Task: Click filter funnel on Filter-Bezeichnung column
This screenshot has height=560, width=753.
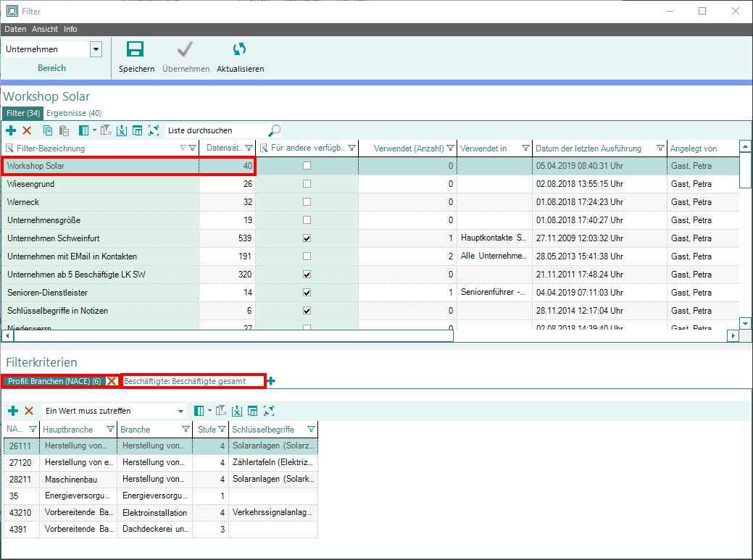Action: pos(193,149)
